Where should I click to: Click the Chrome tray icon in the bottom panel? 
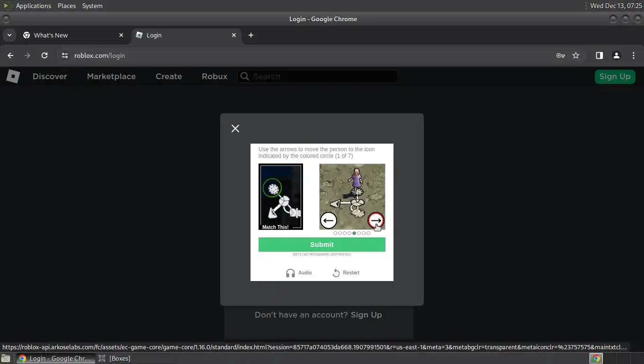tap(596, 358)
